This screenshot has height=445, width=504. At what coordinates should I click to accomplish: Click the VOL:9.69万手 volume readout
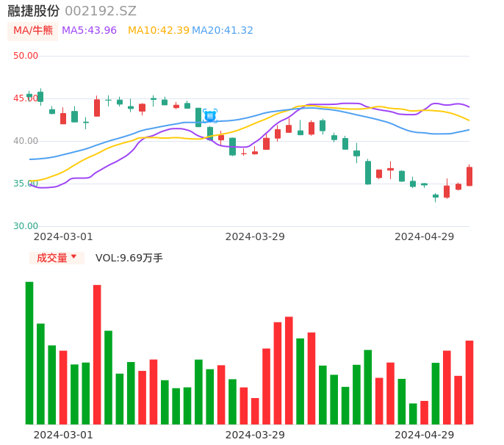coord(129,258)
